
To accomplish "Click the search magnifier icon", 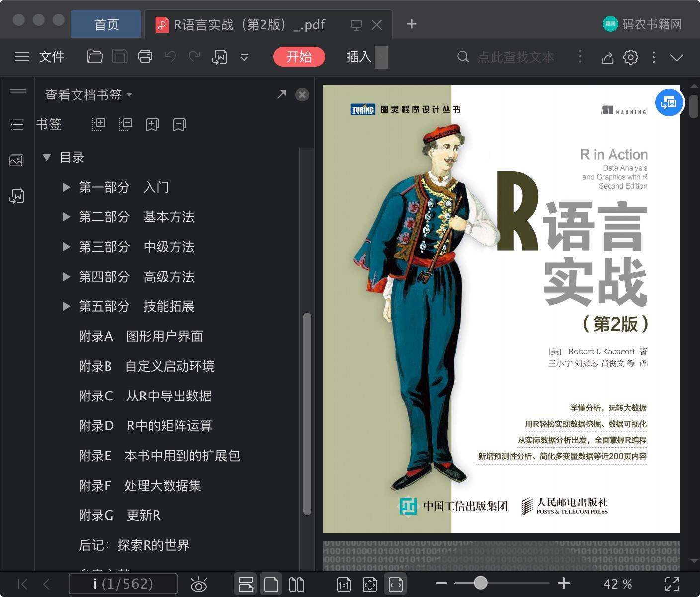I will point(463,57).
